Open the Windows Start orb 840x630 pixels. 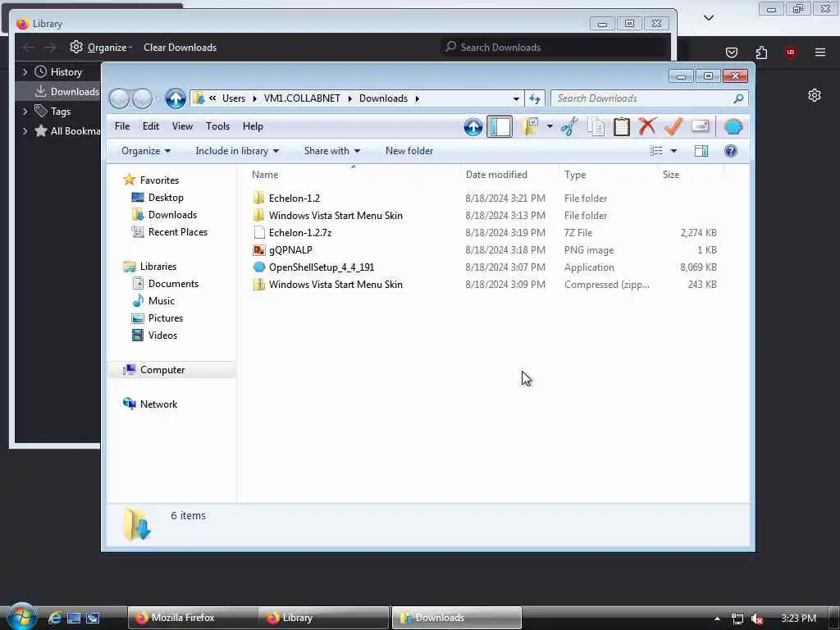(21, 616)
